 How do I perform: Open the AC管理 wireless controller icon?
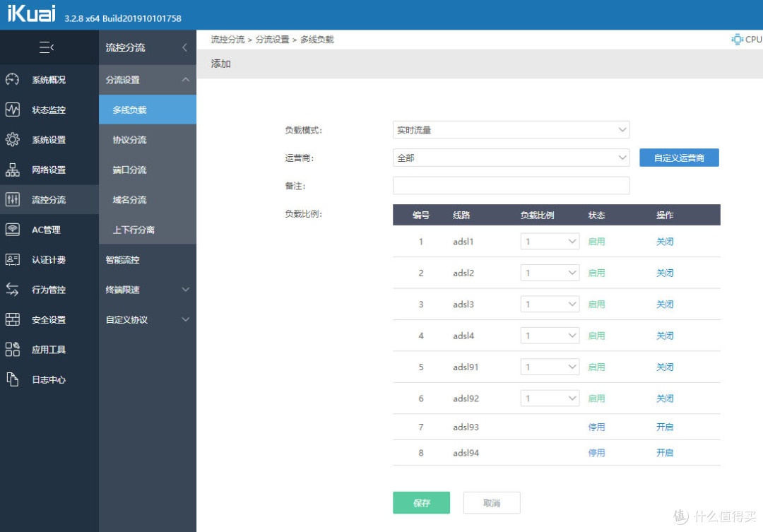[x=13, y=230]
